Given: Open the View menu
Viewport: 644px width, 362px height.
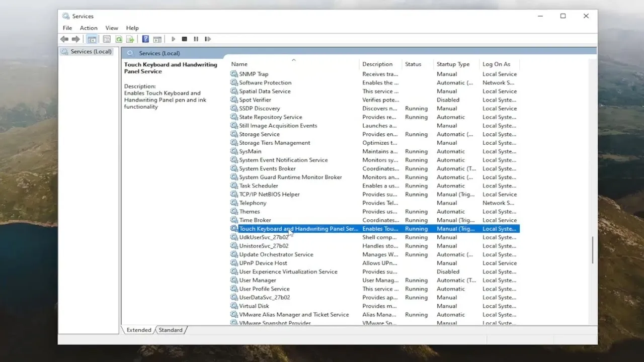Looking at the screenshot, I should 112,28.
